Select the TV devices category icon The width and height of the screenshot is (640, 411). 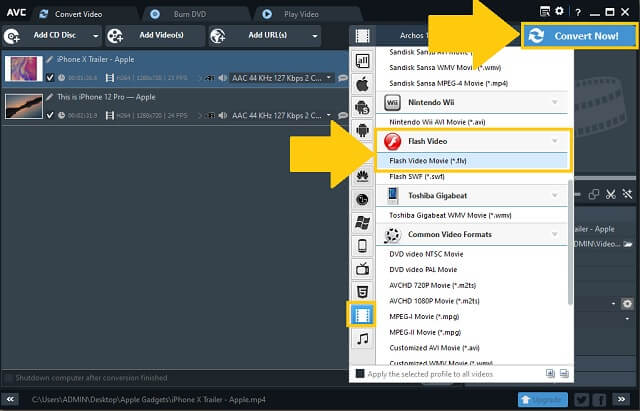tap(362, 269)
